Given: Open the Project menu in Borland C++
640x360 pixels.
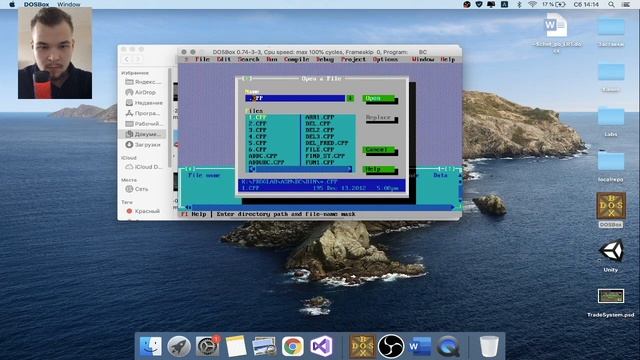Looking at the screenshot, I should pyautogui.click(x=353, y=60).
